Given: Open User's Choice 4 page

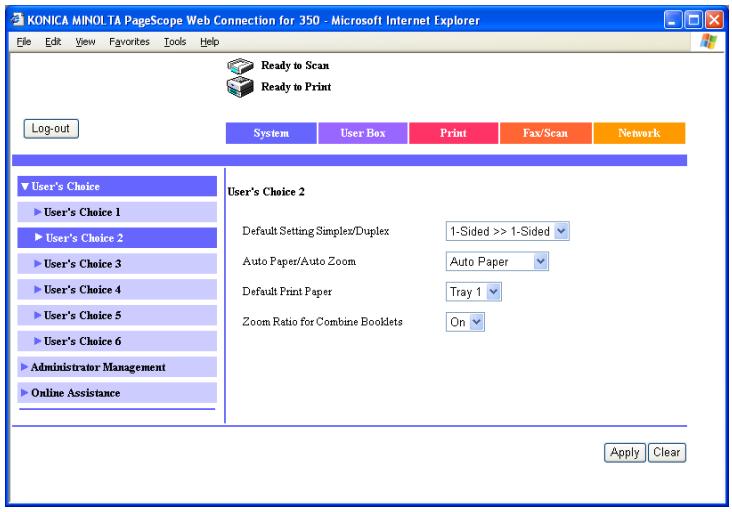Looking at the screenshot, I should pos(117,289).
